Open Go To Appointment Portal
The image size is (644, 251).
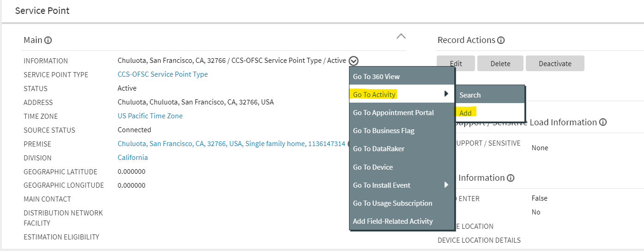pos(393,113)
